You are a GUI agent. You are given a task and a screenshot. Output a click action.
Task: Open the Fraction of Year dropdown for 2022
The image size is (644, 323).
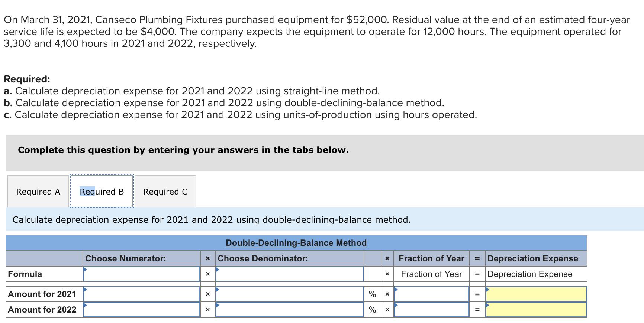coord(431,309)
